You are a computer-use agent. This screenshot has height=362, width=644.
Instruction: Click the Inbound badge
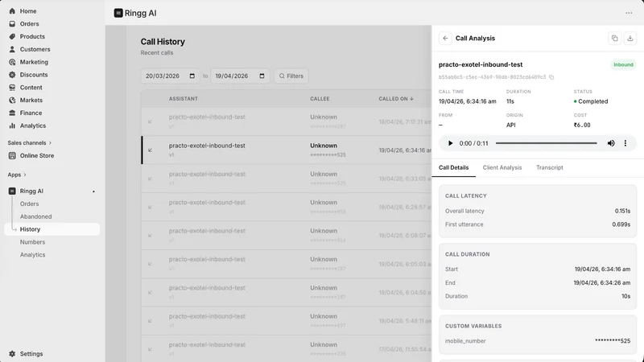pyautogui.click(x=623, y=64)
